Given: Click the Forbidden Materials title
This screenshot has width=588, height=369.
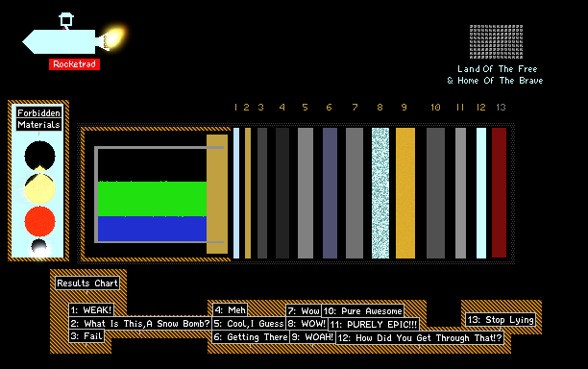Looking at the screenshot, I should pyautogui.click(x=38, y=119).
